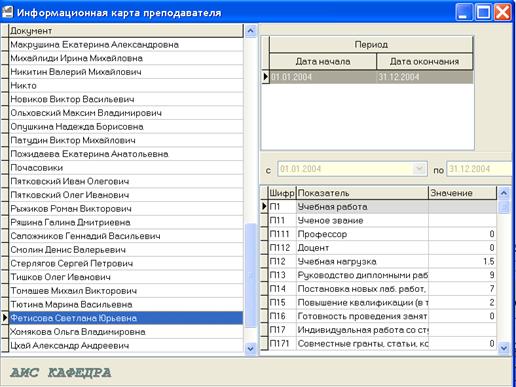Click the down arrow of the indicators table scrollbar
The image size is (516, 387).
504,348
